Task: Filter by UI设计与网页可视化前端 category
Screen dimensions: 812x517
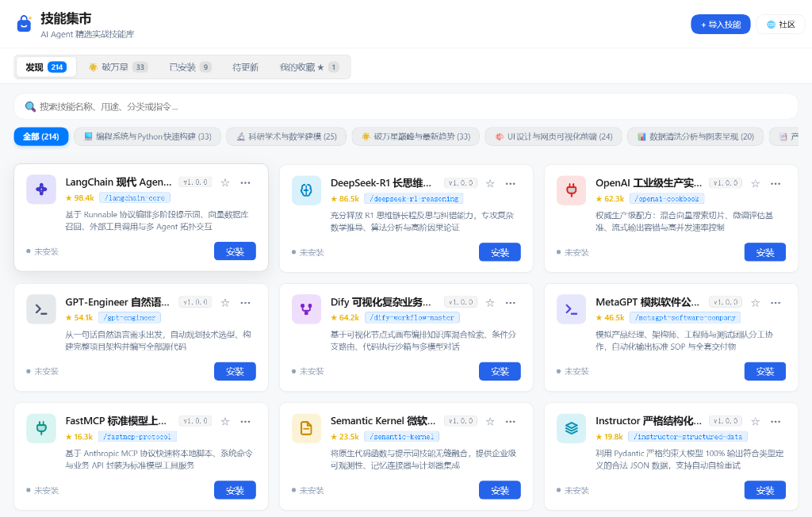Action: pos(553,136)
